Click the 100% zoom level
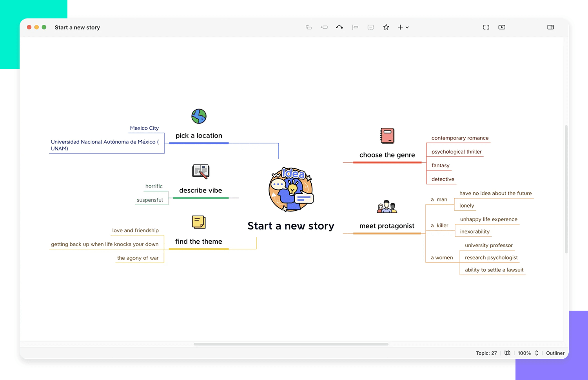This screenshot has width=588, height=380. click(524, 353)
